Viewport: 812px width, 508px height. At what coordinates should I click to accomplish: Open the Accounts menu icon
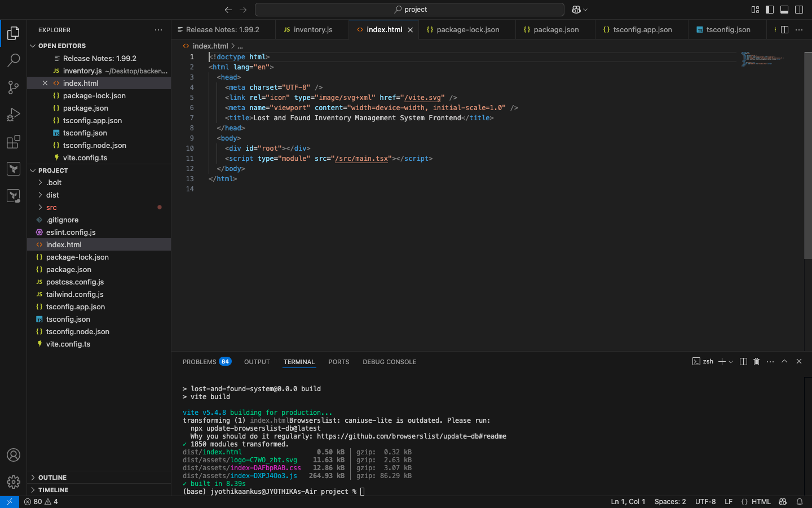pyautogui.click(x=14, y=455)
